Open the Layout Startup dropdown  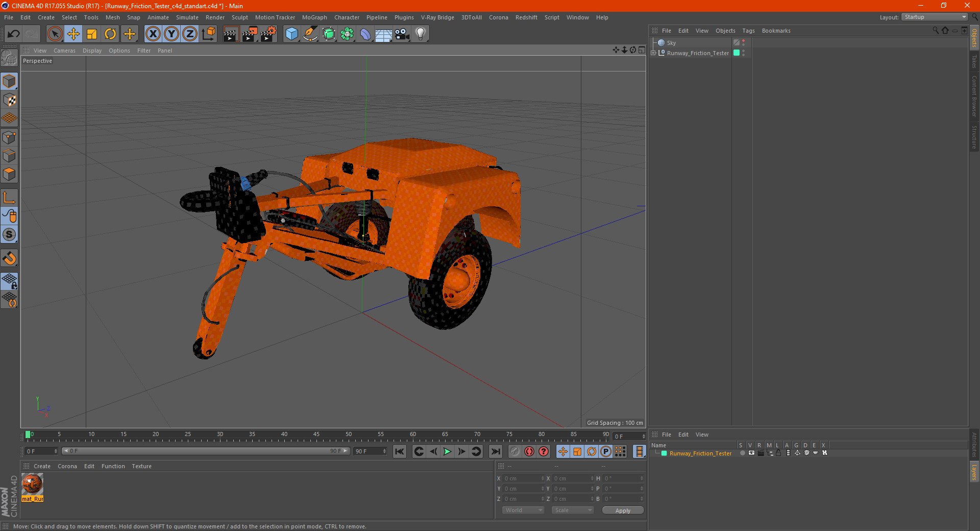tap(935, 17)
